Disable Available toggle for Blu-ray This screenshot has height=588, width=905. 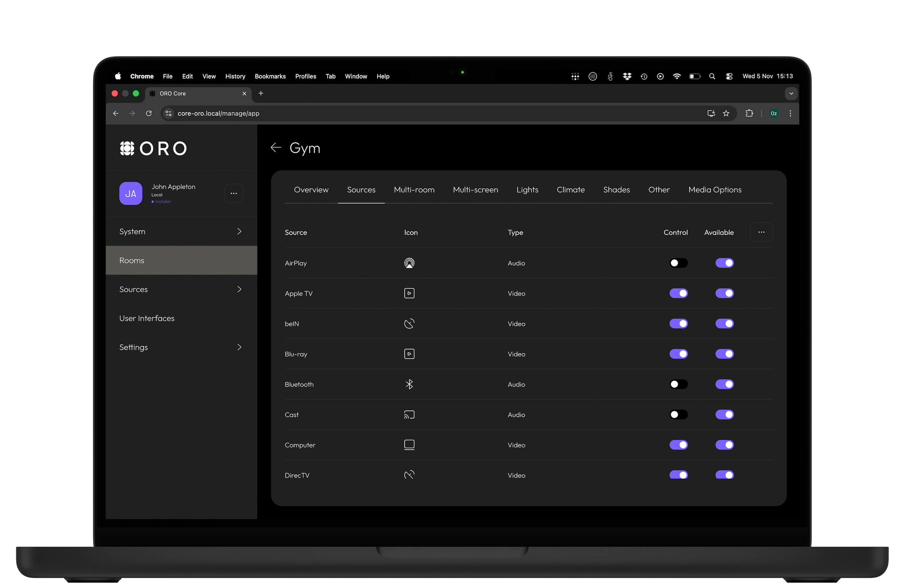pyautogui.click(x=724, y=354)
